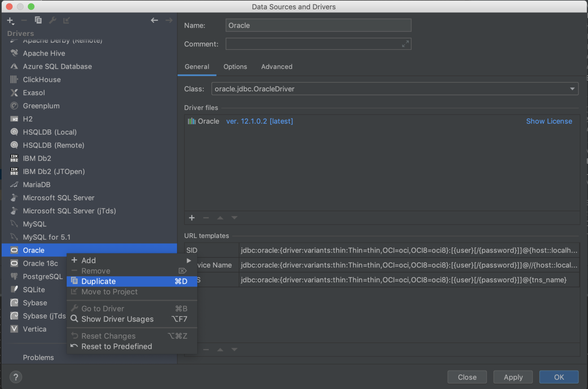588x389 pixels.
Task: Click the Greenplum driver icon
Action: click(x=14, y=105)
